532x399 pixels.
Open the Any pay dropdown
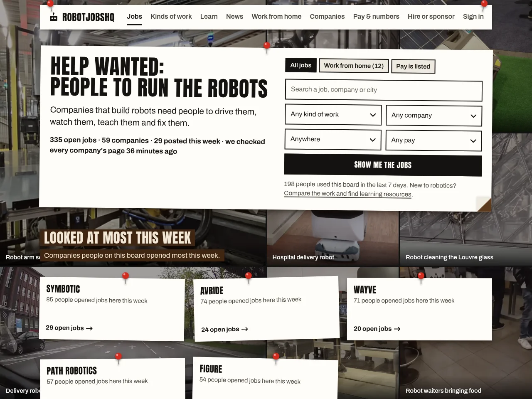tap(433, 140)
